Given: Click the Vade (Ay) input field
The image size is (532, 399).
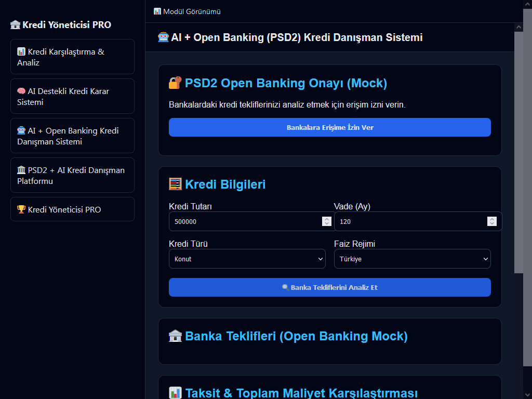Looking at the screenshot, I should click(x=410, y=221).
